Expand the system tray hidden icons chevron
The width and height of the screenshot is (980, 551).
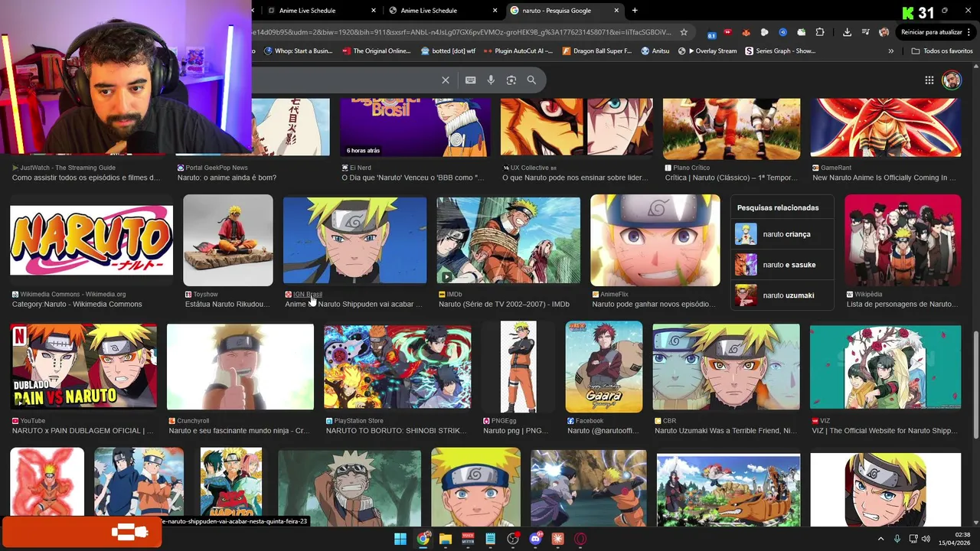tap(880, 539)
